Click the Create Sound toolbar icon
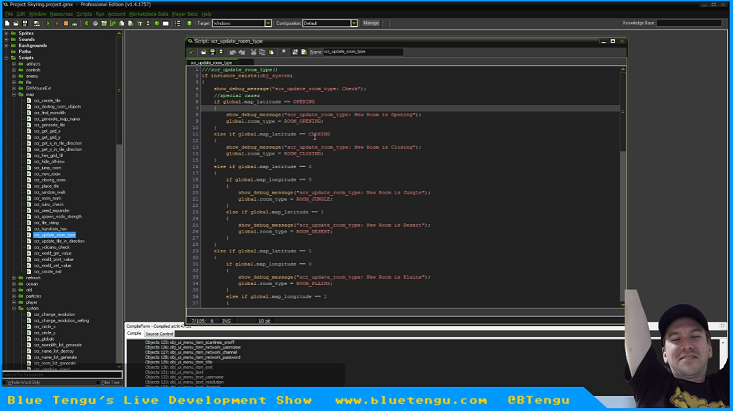Image resolution: width=733 pixels, height=411 pixels. [x=95, y=23]
